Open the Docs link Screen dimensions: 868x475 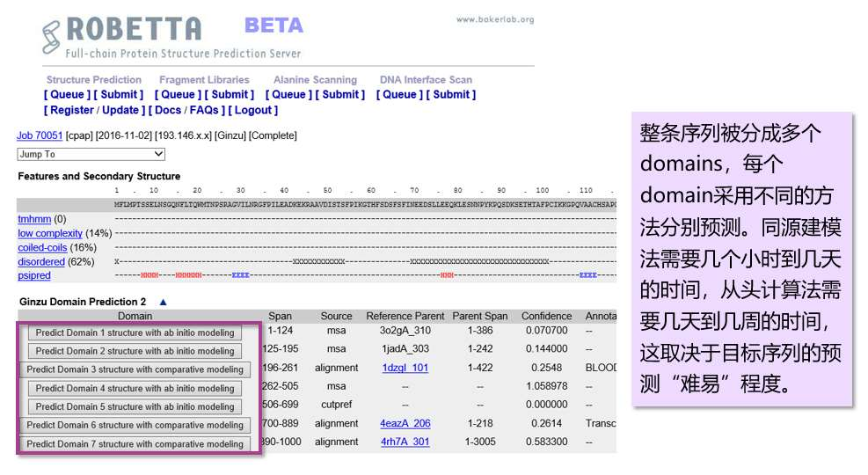[168, 110]
